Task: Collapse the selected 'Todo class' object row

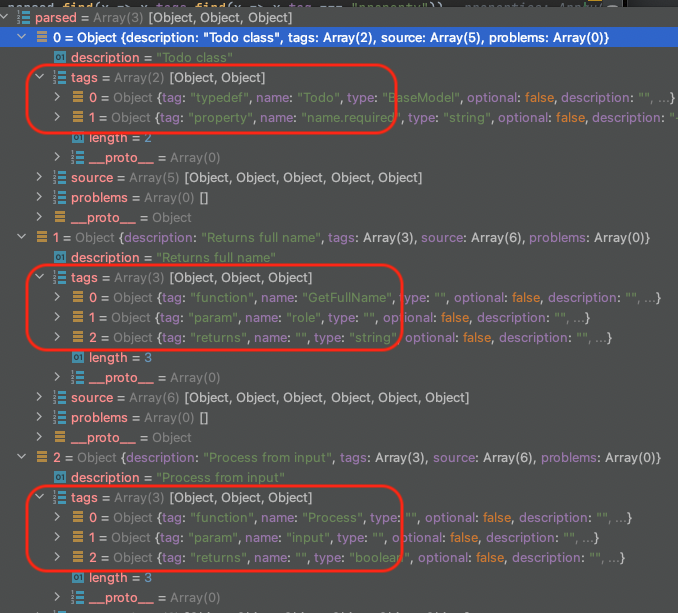Action: click(22, 37)
